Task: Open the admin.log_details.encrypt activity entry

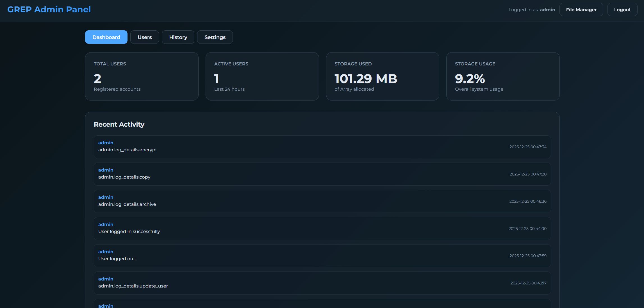Action: [322, 147]
